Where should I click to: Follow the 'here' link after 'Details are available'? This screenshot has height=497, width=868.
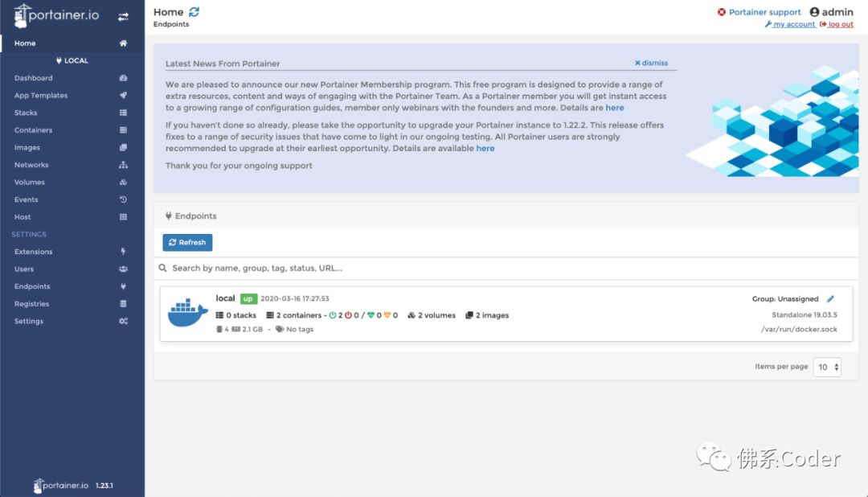pos(485,149)
